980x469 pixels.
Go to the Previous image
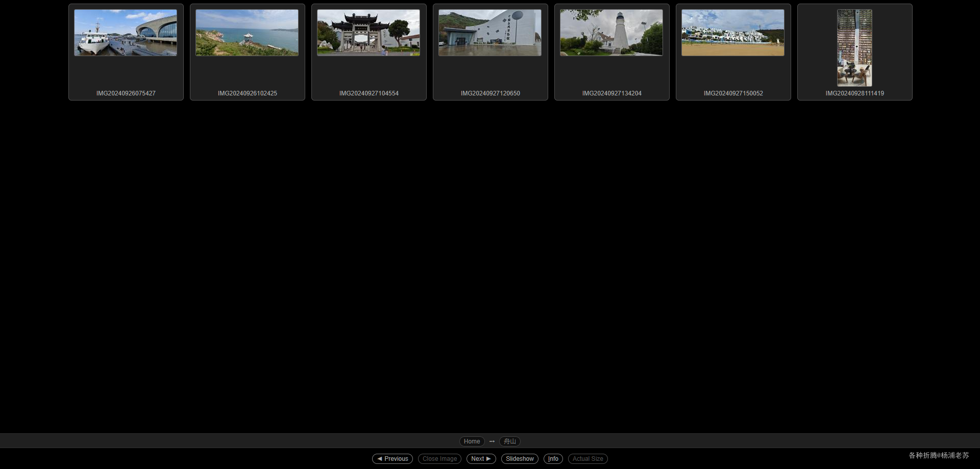pos(393,459)
